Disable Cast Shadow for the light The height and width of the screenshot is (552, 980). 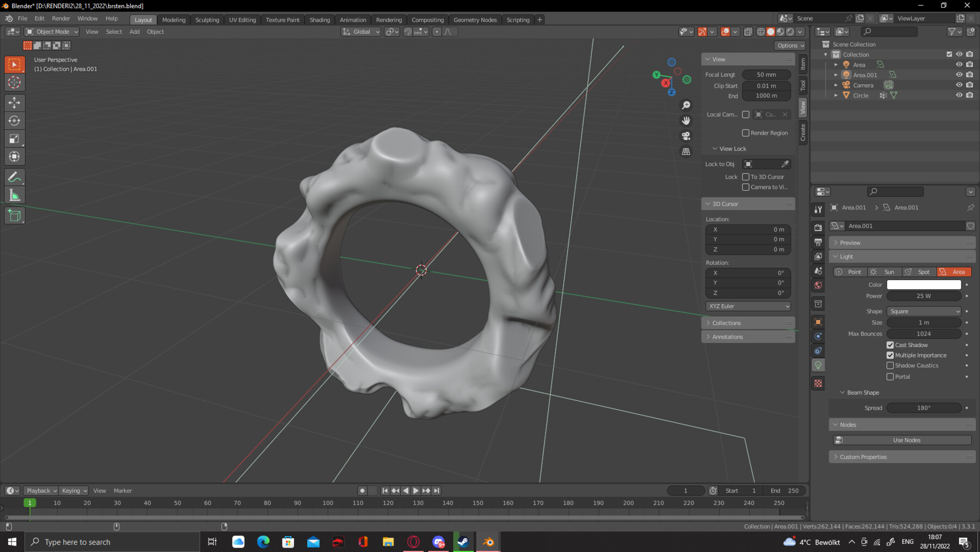(x=890, y=344)
